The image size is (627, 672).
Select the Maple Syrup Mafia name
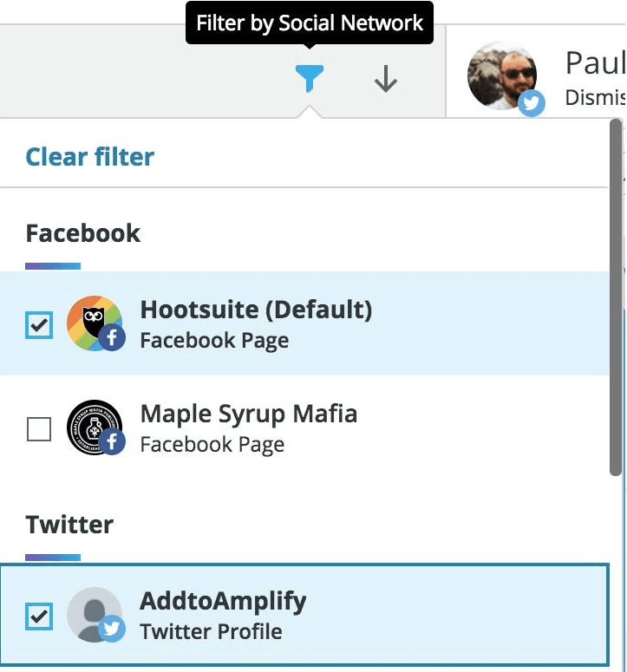249,414
